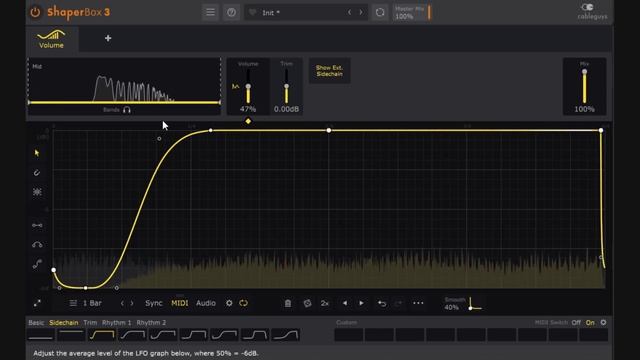This screenshot has height=360, width=640.
Task: Open the Rhythm 1 preset tab
Action: (117, 322)
